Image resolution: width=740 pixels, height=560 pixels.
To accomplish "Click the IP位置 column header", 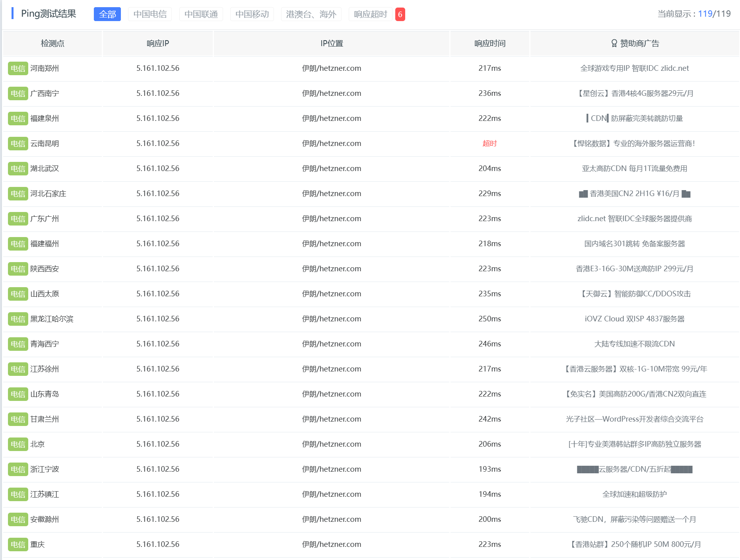I will coord(332,43).
